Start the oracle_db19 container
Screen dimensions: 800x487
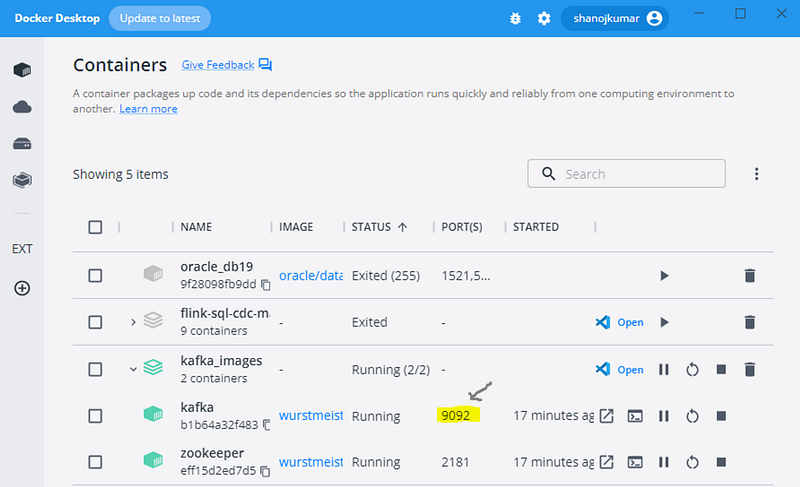click(664, 276)
